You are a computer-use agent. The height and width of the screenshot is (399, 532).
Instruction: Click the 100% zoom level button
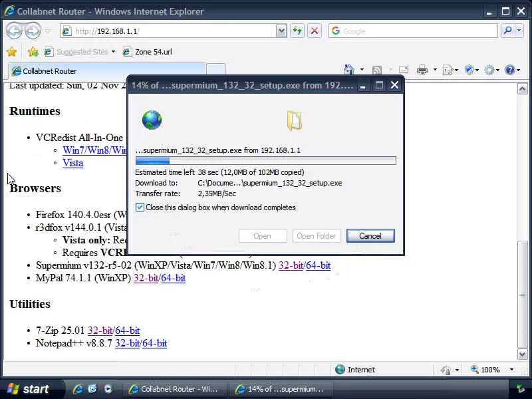[x=486, y=370]
